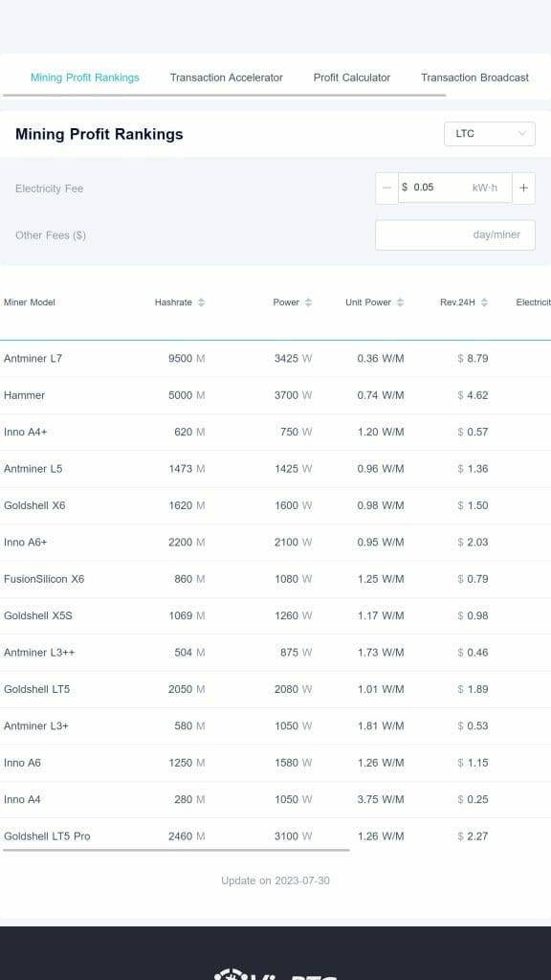Click the $ 2.03 revenue value
The width and height of the screenshot is (551, 980).
[x=473, y=543]
